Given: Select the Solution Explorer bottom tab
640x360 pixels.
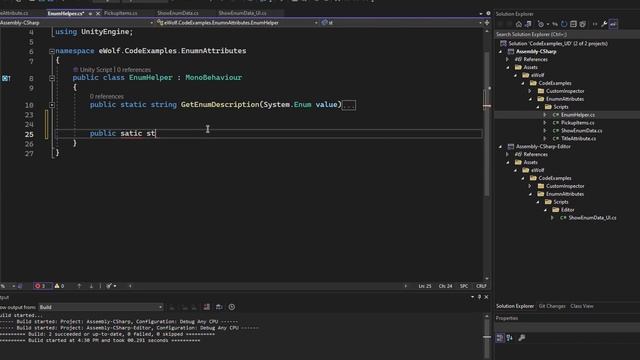Looking at the screenshot, I should tap(515, 306).
